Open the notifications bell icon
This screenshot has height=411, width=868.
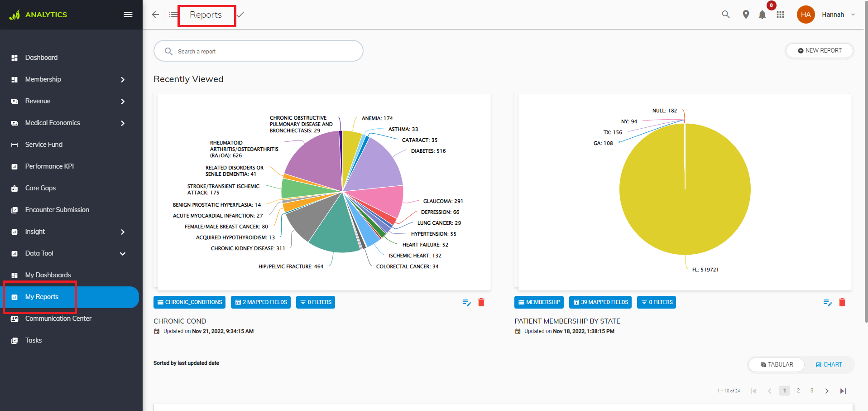pyautogui.click(x=762, y=15)
